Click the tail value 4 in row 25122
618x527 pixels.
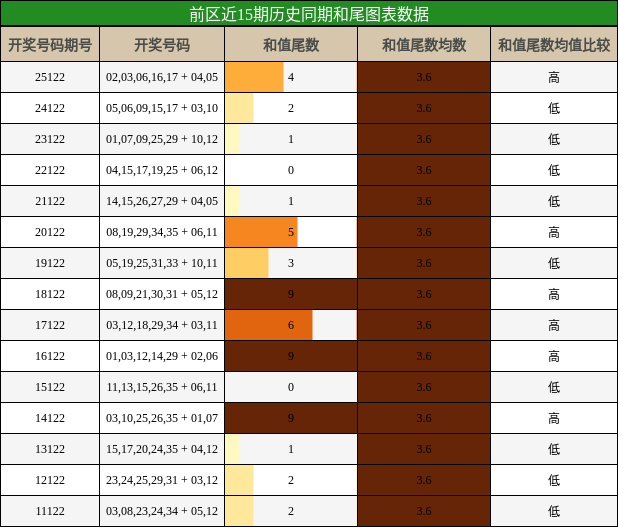pyautogui.click(x=291, y=77)
